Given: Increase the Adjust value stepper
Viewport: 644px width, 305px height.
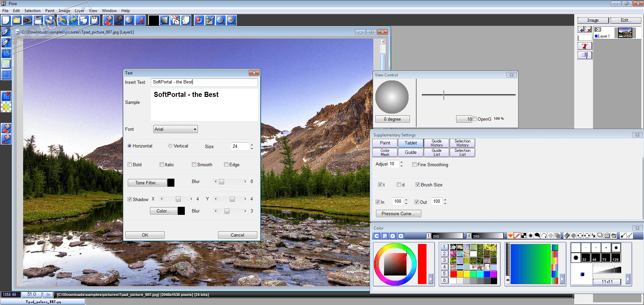Looking at the screenshot, I should click(x=401, y=162).
